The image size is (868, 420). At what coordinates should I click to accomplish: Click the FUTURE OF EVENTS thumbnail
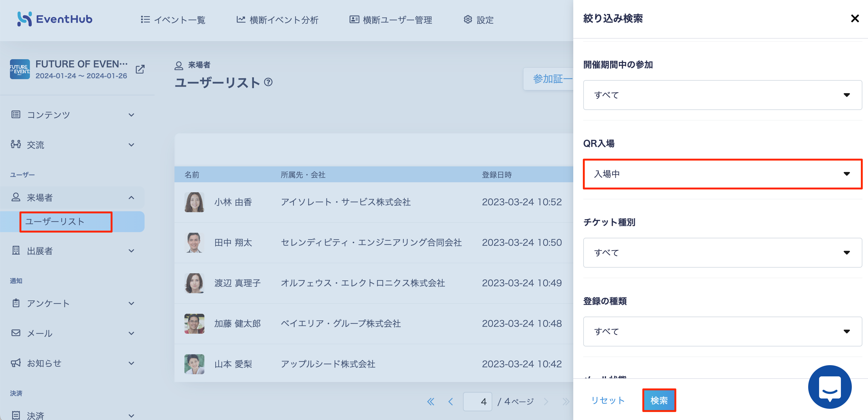tap(20, 69)
